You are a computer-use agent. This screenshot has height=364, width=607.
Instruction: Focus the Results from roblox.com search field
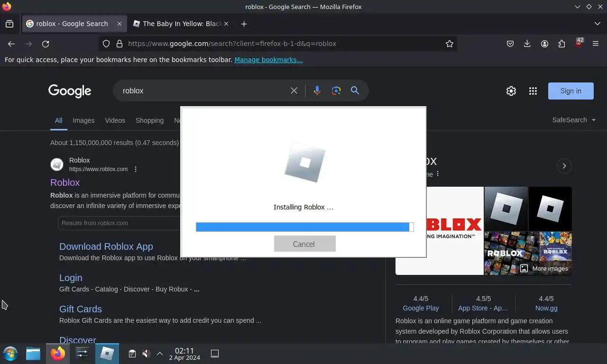(119, 223)
